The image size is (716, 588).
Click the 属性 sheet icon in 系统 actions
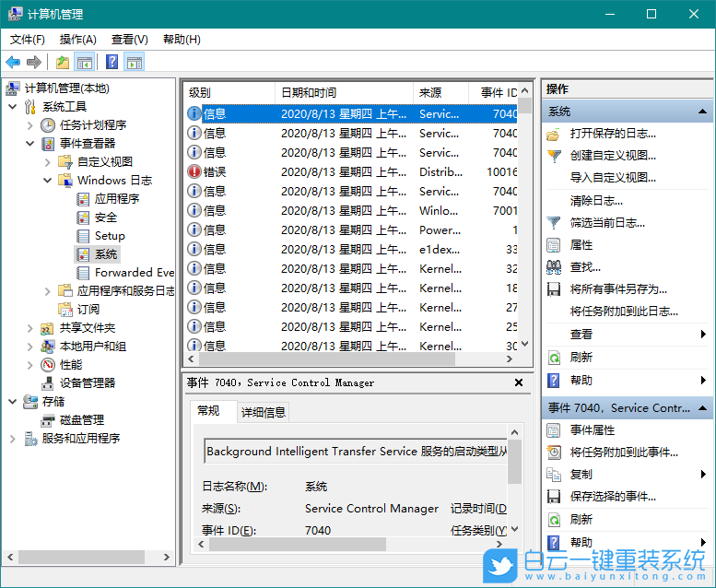[554, 245]
